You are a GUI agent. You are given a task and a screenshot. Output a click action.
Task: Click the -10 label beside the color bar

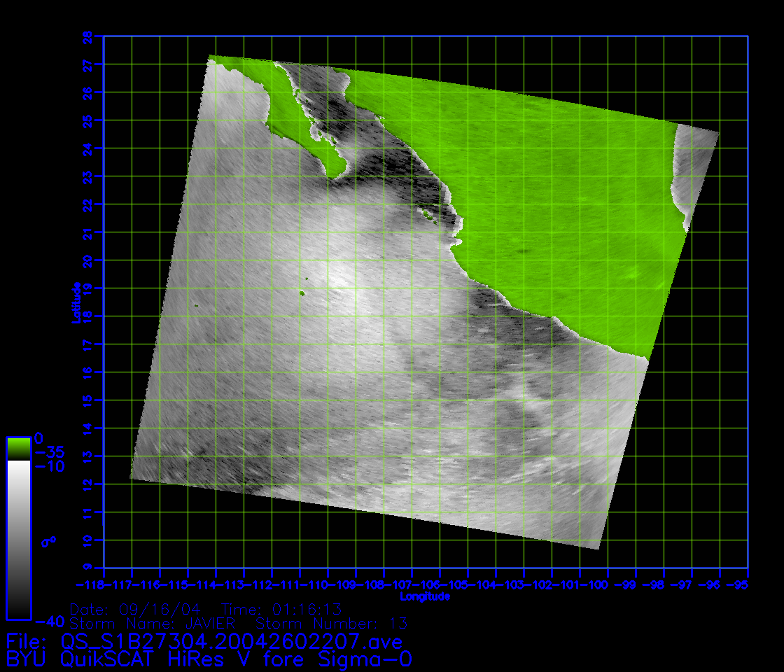(49, 466)
